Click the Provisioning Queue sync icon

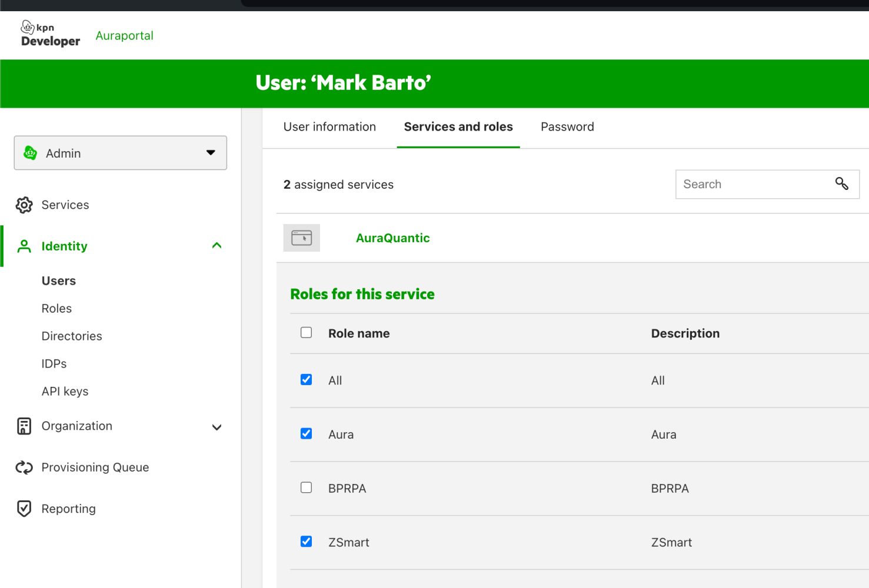pyautogui.click(x=24, y=467)
